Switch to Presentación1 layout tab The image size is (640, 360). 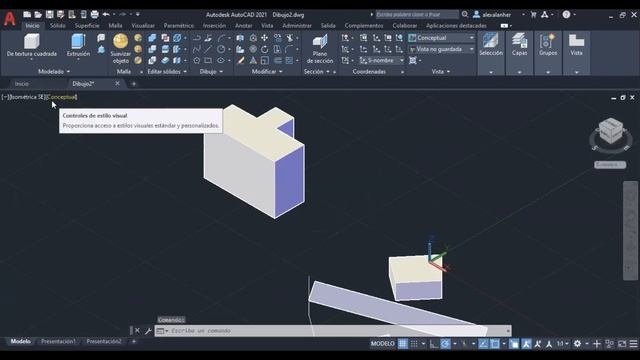pyautogui.click(x=58, y=341)
